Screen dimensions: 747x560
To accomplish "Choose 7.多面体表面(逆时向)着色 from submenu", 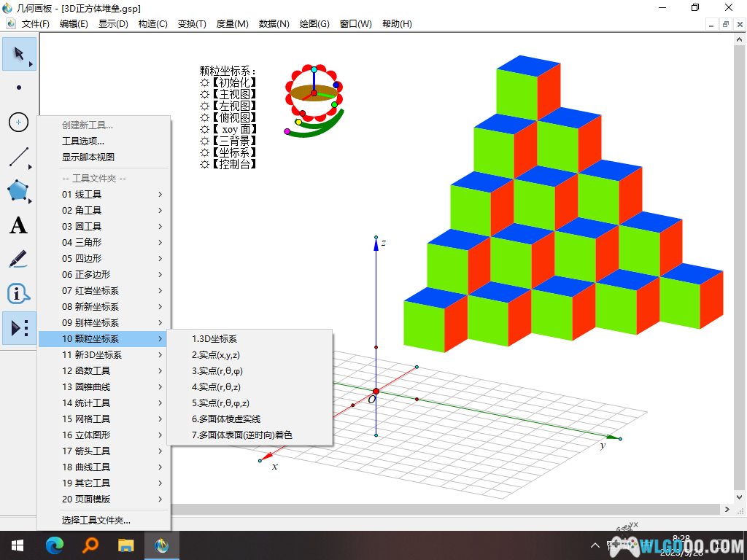I will pyautogui.click(x=242, y=435).
